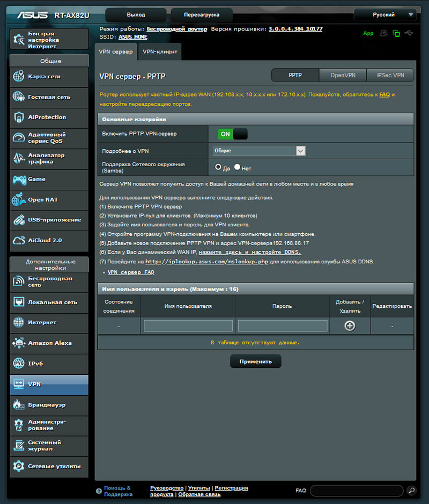This screenshot has width=429, height=504.
Task: Click the Сетевые утилиты tools icon
Action: (x=19, y=466)
